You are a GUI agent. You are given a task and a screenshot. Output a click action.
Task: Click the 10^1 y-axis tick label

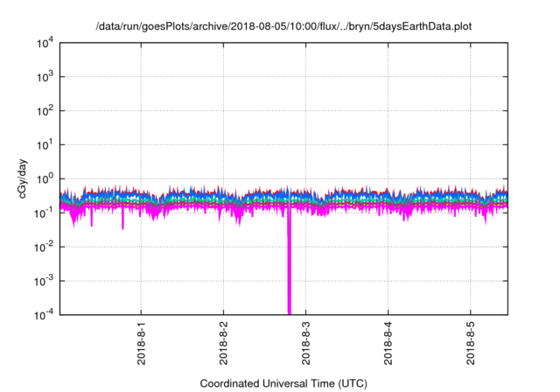(x=45, y=144)
